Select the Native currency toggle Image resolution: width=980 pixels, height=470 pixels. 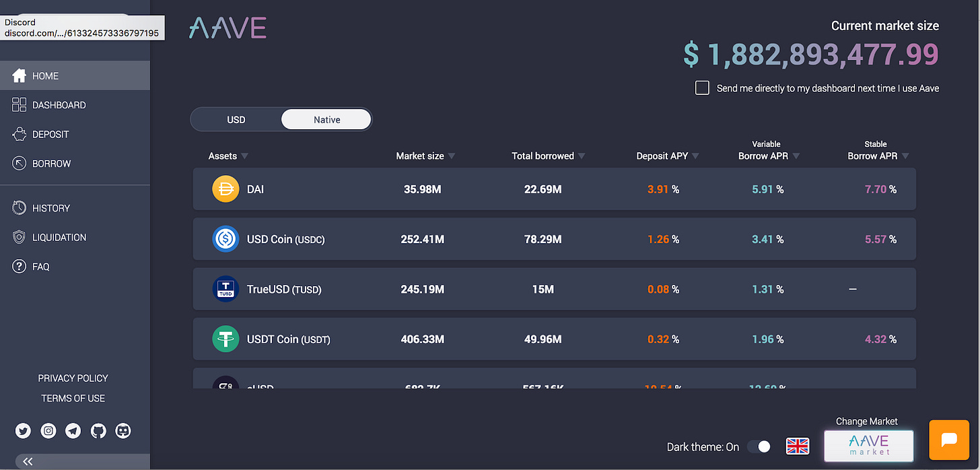326,120
